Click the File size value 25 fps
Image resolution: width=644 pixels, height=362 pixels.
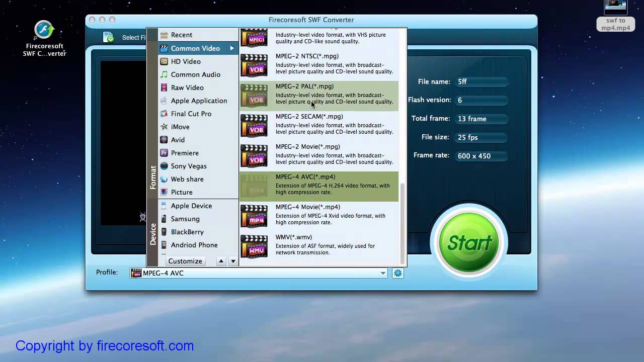(481, 137)
